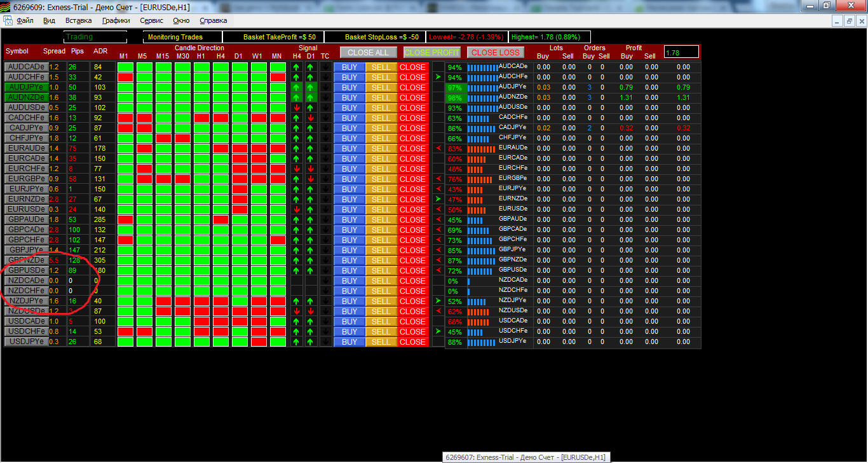Click the red H4 signal arrow for EURUSDe

click(297, 209)
